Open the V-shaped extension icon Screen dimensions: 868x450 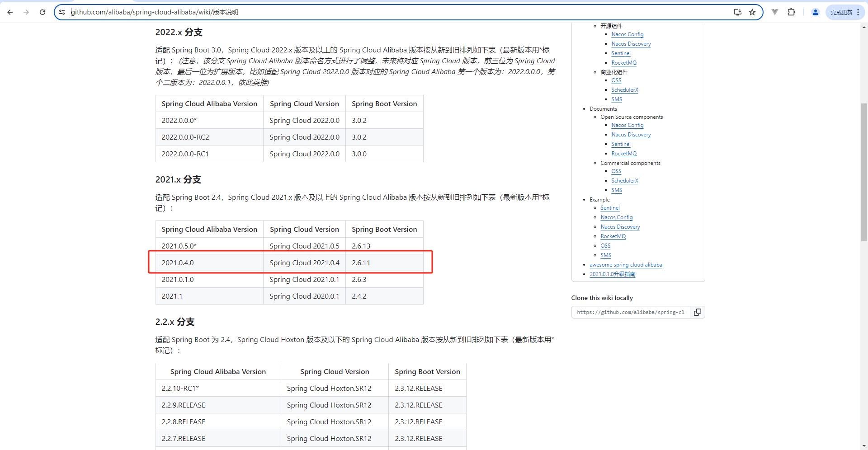[x=775, y=12]
